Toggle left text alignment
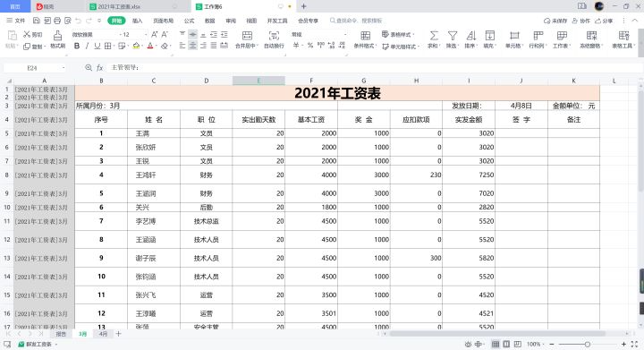This screenshot has width=644, height=350. point(182,46)
